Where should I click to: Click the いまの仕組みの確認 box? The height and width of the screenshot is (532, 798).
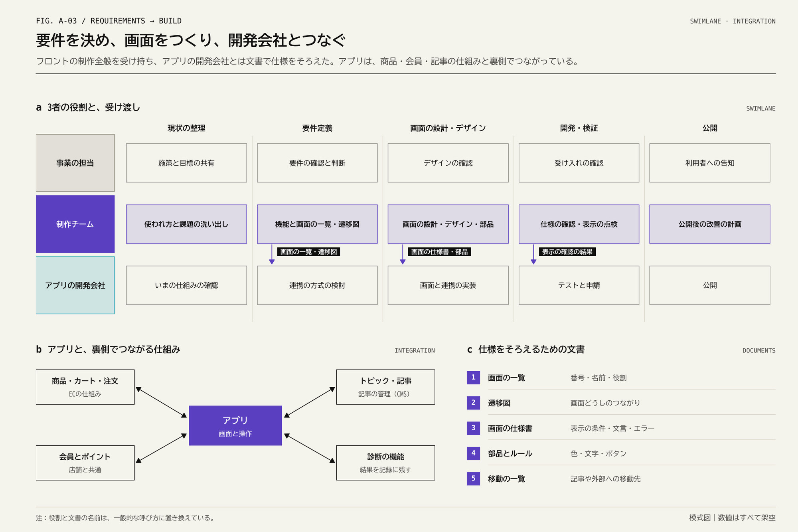186,285
